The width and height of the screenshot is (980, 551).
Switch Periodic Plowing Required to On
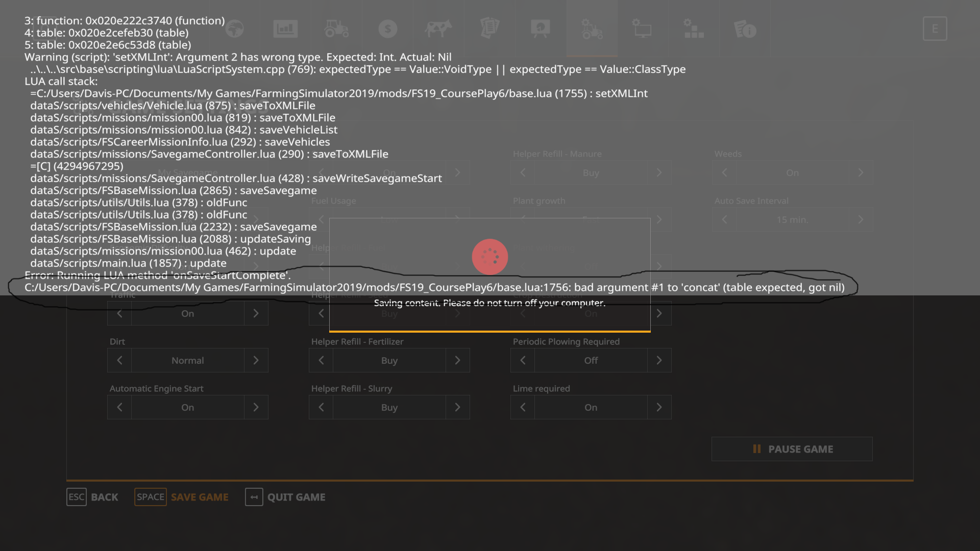pos(659,360)
